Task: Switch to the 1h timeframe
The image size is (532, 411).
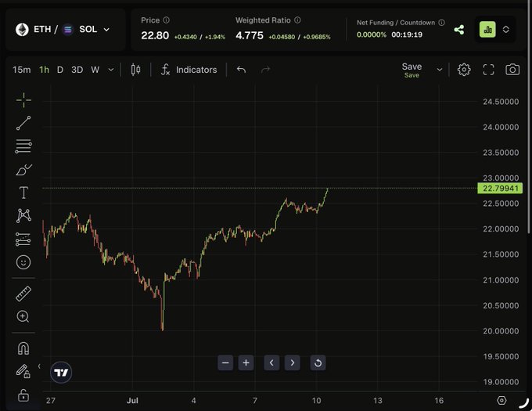Action: pos(44,70)
